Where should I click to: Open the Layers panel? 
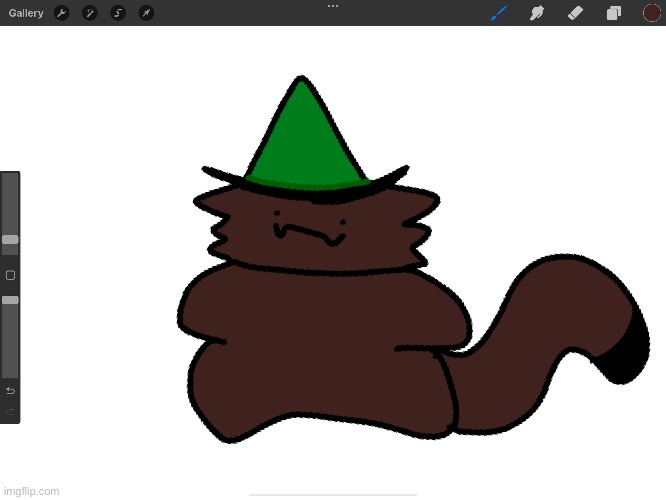[613, 13]
